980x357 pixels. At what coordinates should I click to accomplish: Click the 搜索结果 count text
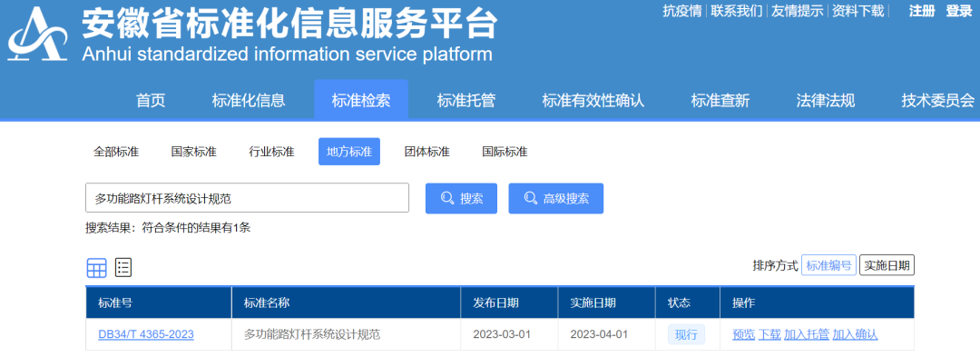(168, 228)
